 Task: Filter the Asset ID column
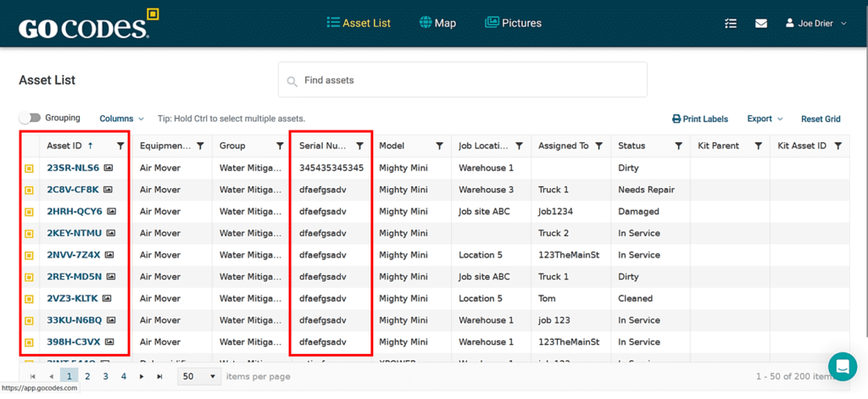tap(120, 146)
